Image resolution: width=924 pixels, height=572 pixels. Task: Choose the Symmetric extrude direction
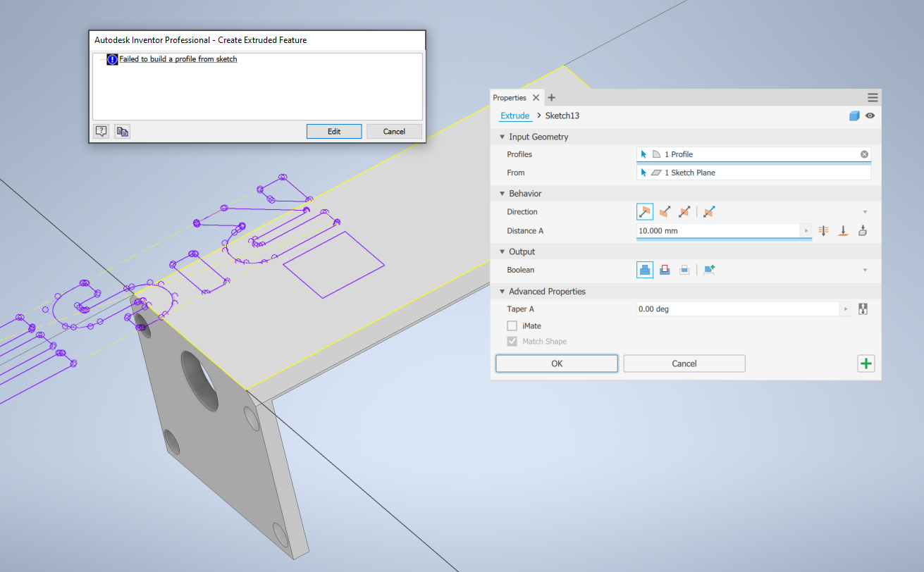(x=684, y=211)
